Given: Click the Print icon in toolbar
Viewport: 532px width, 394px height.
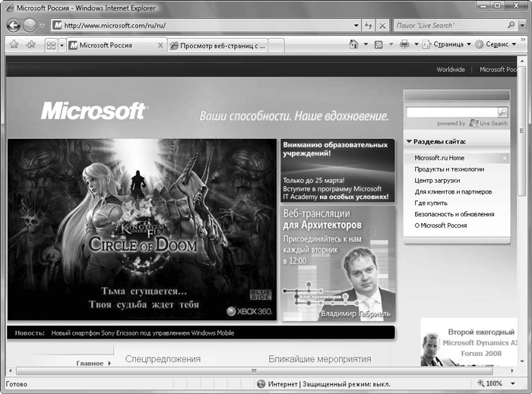Looking at the screenshot, I should [x=404, y=45].
